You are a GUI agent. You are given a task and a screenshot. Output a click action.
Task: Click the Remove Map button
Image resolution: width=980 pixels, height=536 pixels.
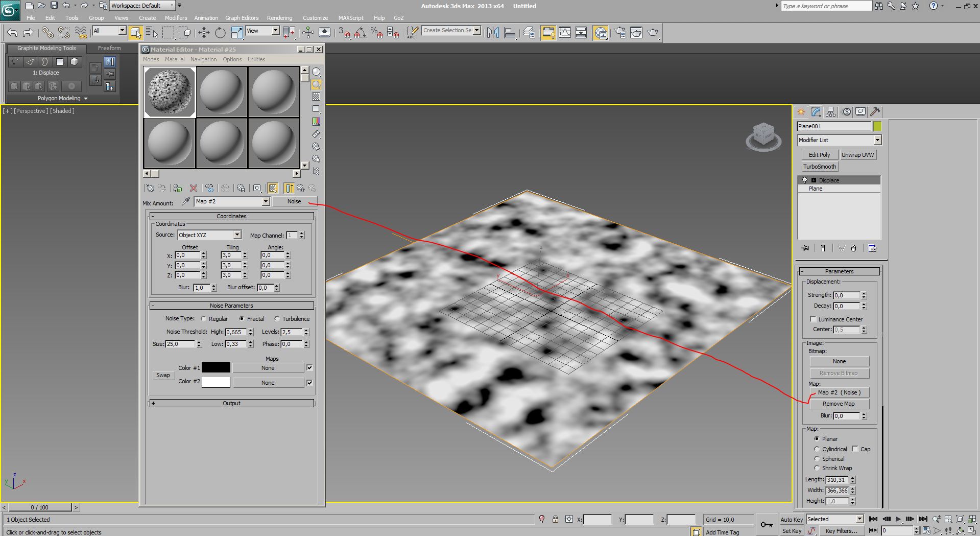coord(839,404)
